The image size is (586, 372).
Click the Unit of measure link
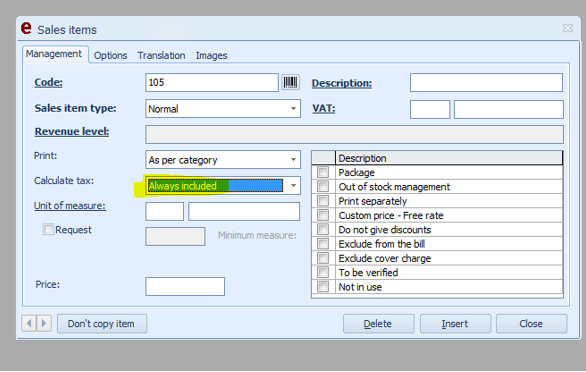pyautogui.click(x=70, y=206)
